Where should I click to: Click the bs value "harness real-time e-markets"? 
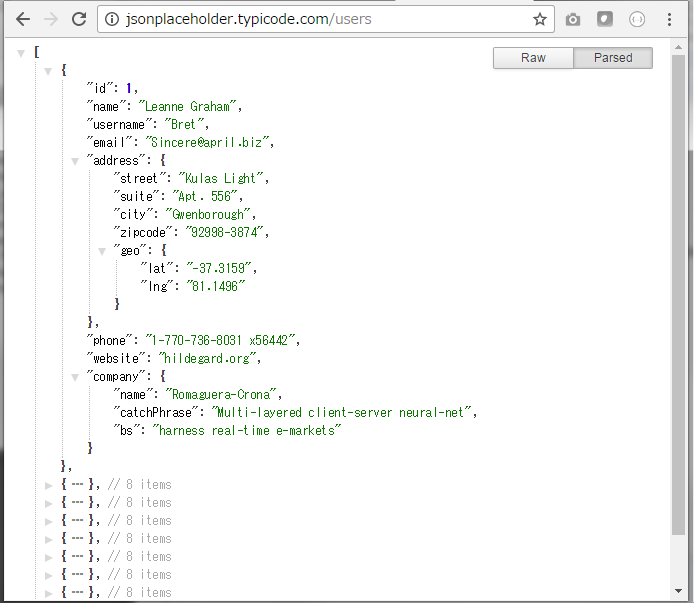pyautogui.click(x=247, y=431)
